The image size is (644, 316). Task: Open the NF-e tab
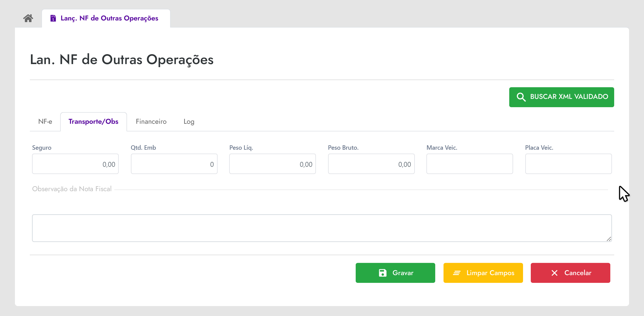pyautogui.click(x=45, y=122)
